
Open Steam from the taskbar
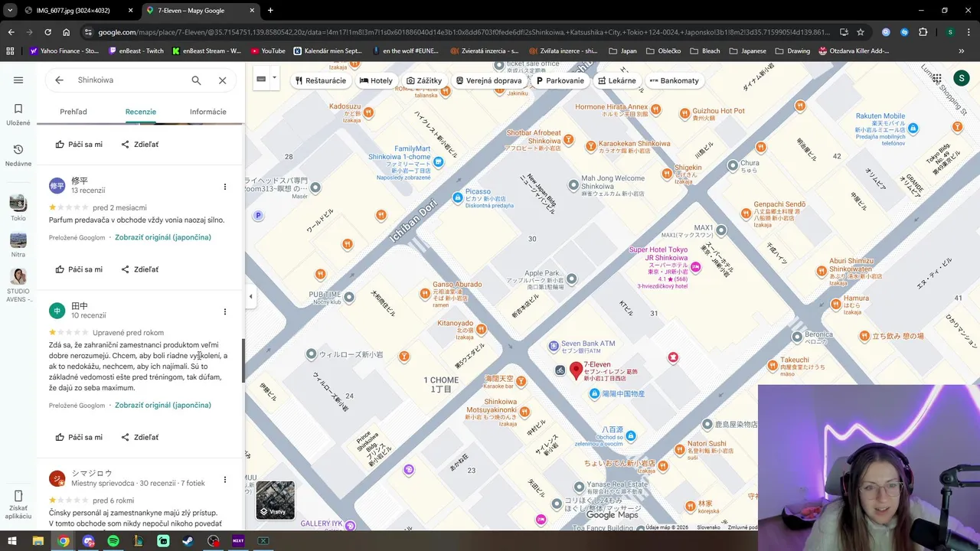click(188, 540)
